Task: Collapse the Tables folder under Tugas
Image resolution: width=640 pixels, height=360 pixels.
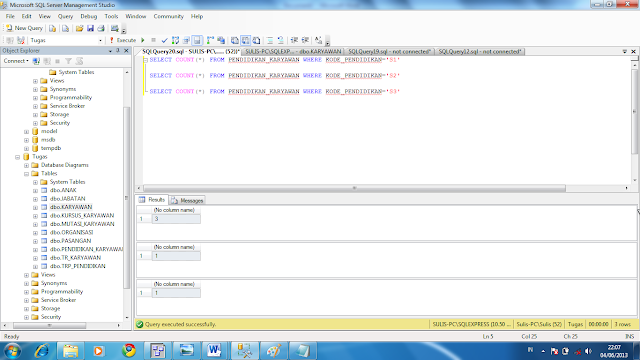Action: [x=27, y=173]
